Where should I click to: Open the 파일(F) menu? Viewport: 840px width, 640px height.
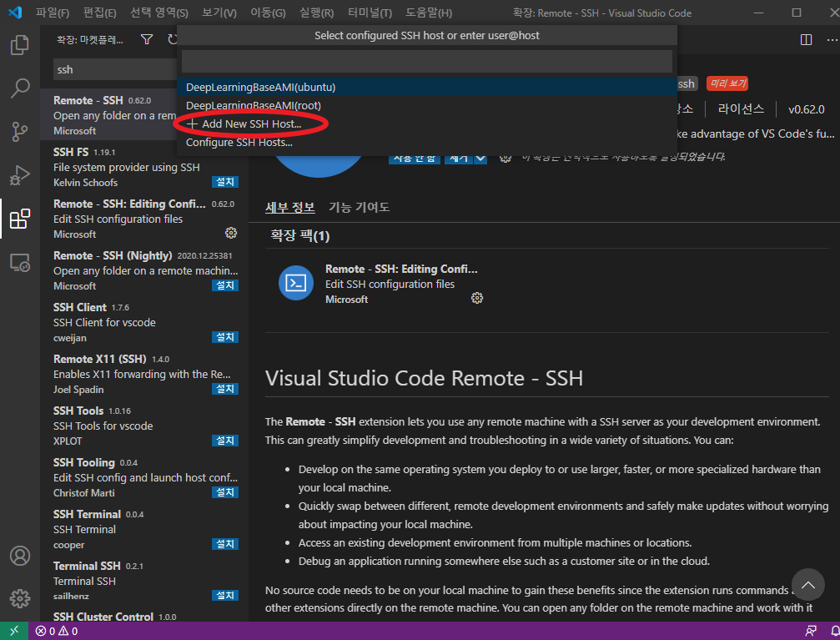coord(53,13)
